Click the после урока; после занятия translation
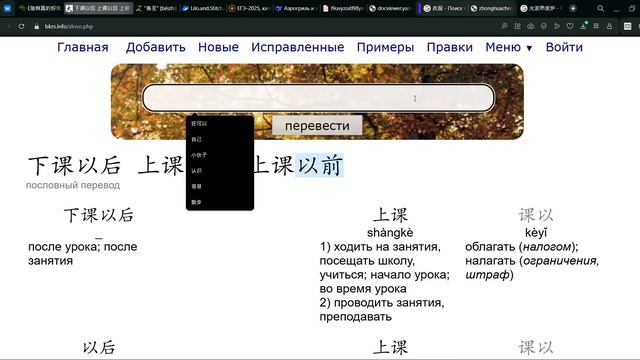 (x=83, y=253)
